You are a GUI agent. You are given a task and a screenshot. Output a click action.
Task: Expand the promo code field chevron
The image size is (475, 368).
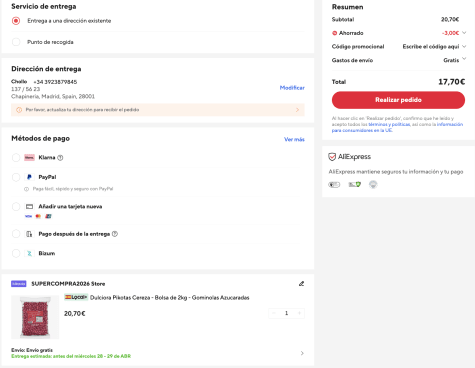coord(464,46)
